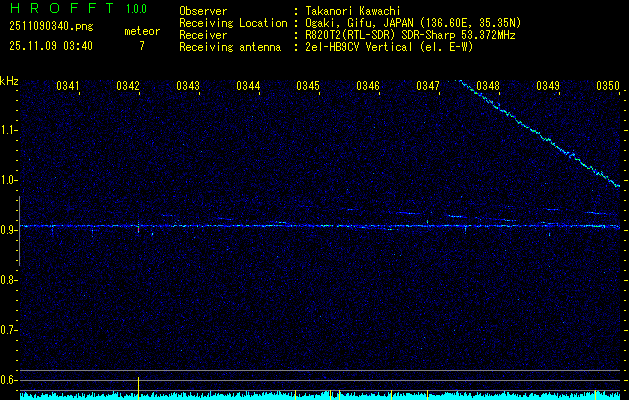Screen dimensions: 629x400
Task: Click the 1.1 kHz axis label
Action: (9, 130)
